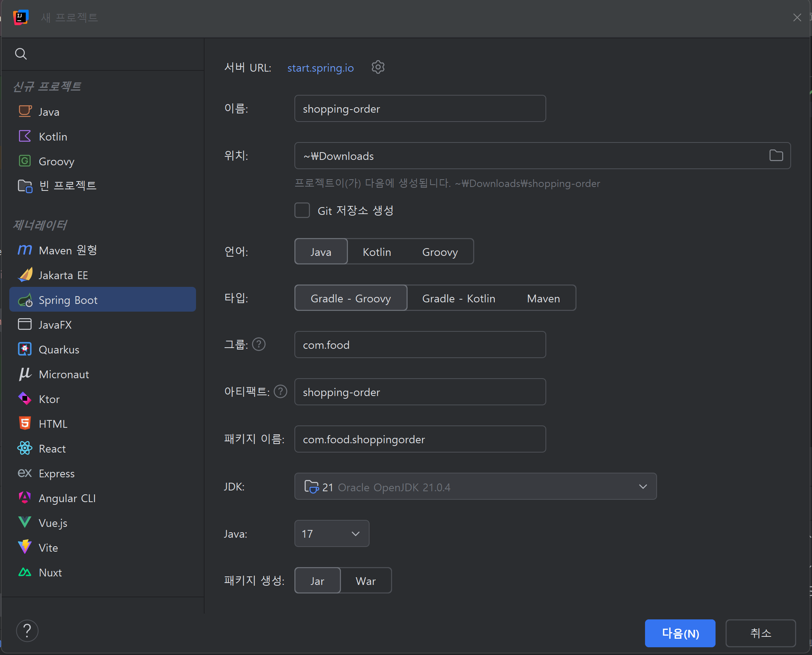Expand the Java version 17 dropdown
The height and width of the screenshot is (655, 812).
[x=332, y=534]
